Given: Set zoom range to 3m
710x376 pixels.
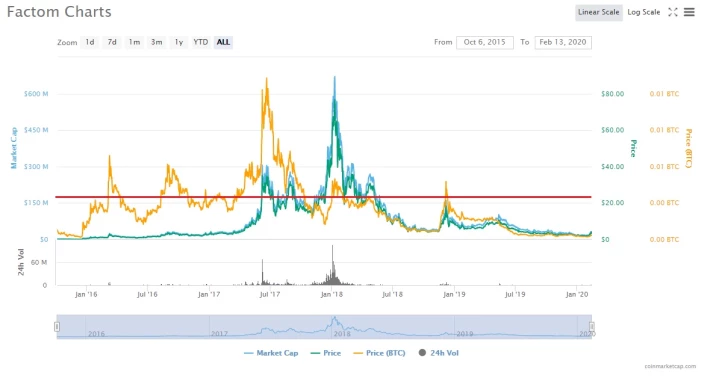Looking at the screenshot, I should pos(157,42).
